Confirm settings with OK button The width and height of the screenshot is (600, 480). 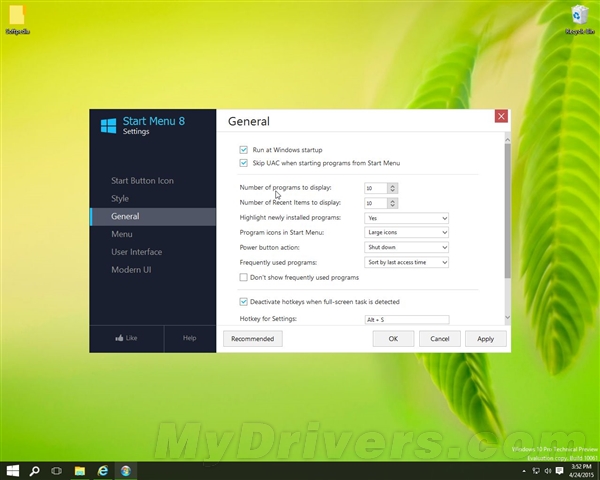click(x=393, y=339)
